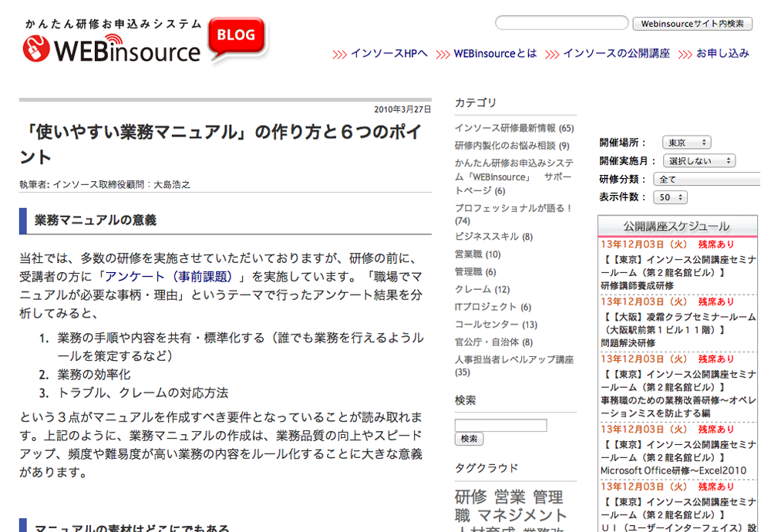The width and height of the screenshot is (771, 532).
Task: Open the インソースの公開講座 navigation link
Action: coord(616,54)
